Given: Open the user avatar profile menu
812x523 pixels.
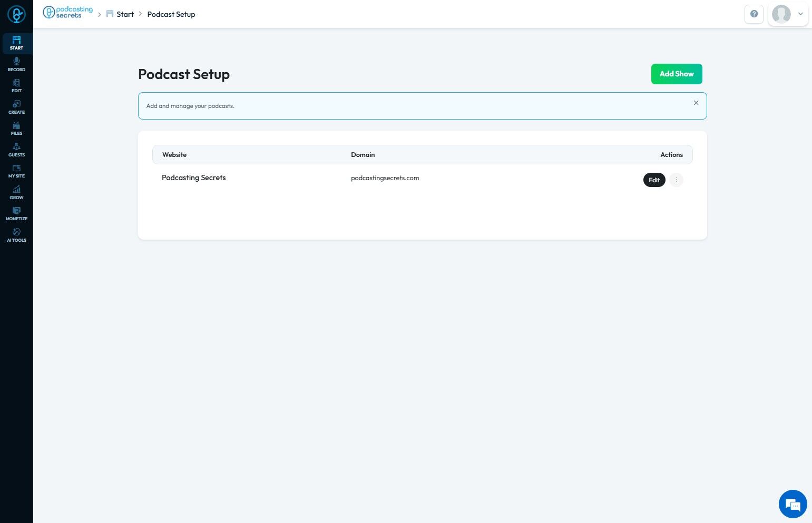Looking at the screenshot, I should coord(788,14).
